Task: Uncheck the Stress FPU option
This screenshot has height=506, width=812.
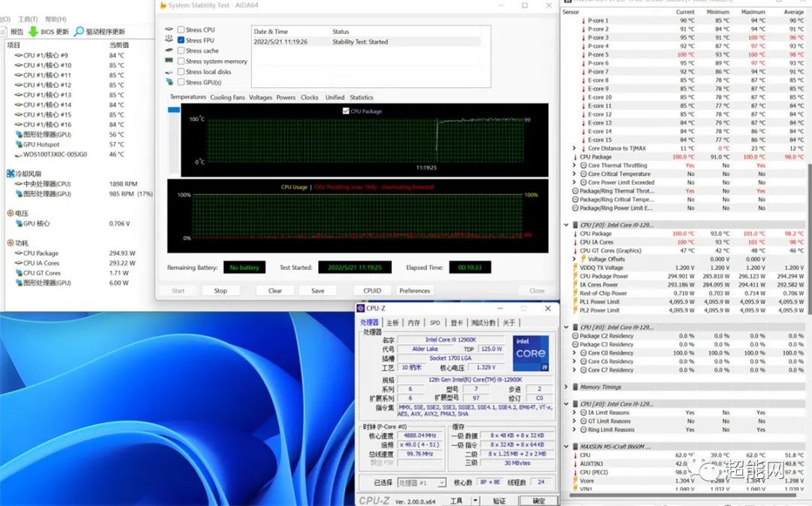Action: click(x=180, y=41)
